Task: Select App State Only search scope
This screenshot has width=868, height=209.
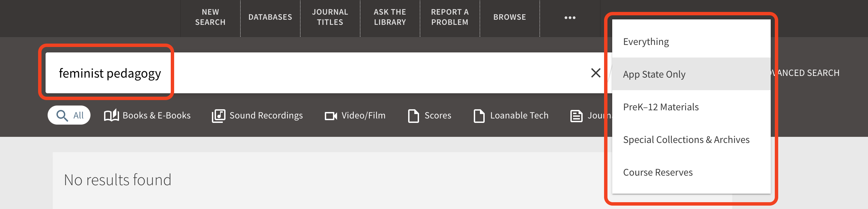Action: point(654,74)
